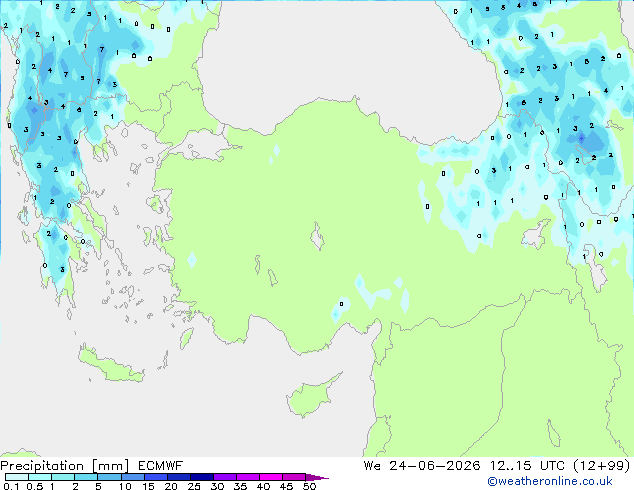This screenshot has height=490, width=634.
Task: Click the 20–25 mm legend color swatch
Action: (178, 477)
